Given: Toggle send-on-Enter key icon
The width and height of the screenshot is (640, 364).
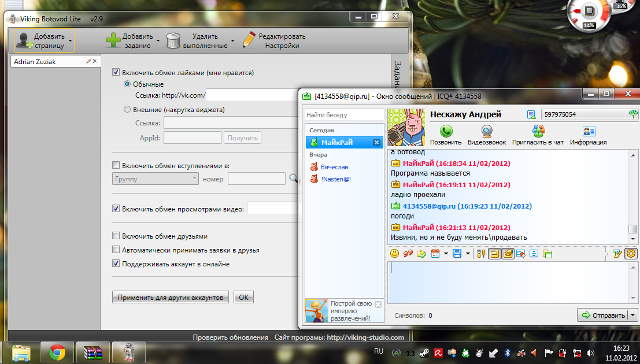Looking at the screenshot, I should coord(494,254).
